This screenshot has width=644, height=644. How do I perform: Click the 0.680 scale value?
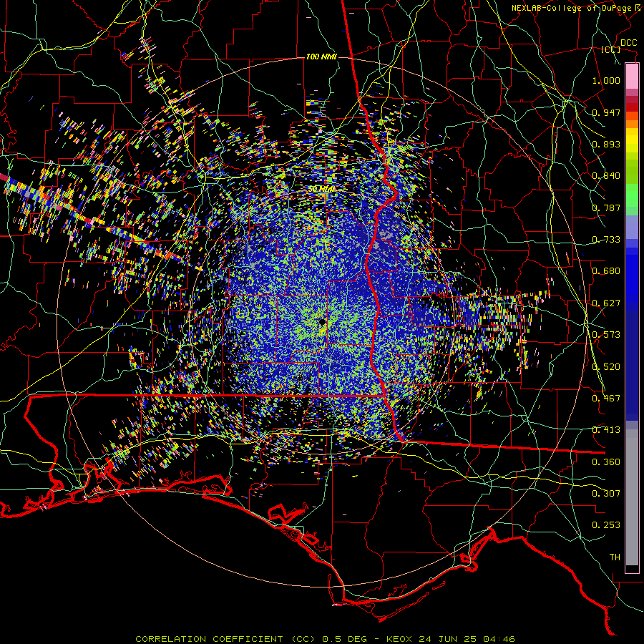606,271
